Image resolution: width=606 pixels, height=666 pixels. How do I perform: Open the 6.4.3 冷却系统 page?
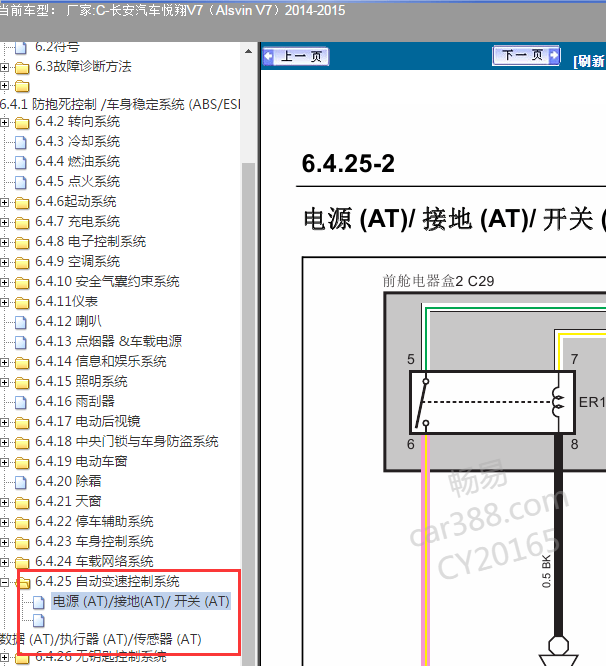pos(78,142)
